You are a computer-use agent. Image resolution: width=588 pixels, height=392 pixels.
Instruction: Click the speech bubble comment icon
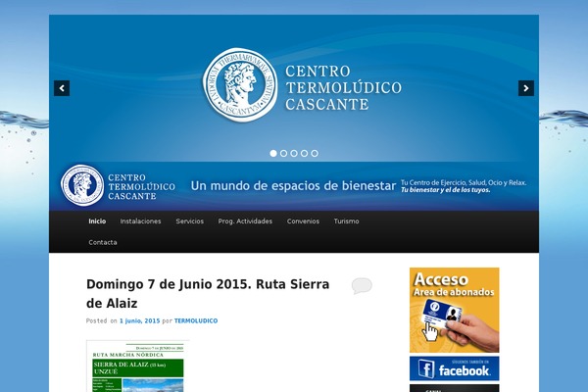coord(362,286)
